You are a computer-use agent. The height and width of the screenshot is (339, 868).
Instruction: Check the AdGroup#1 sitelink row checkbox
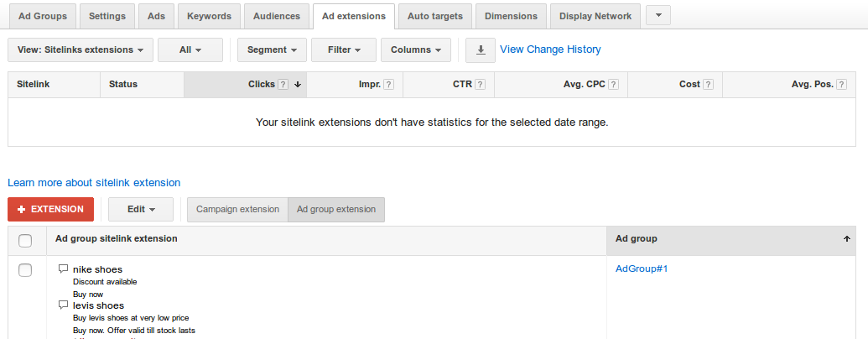tap(25, 269)
